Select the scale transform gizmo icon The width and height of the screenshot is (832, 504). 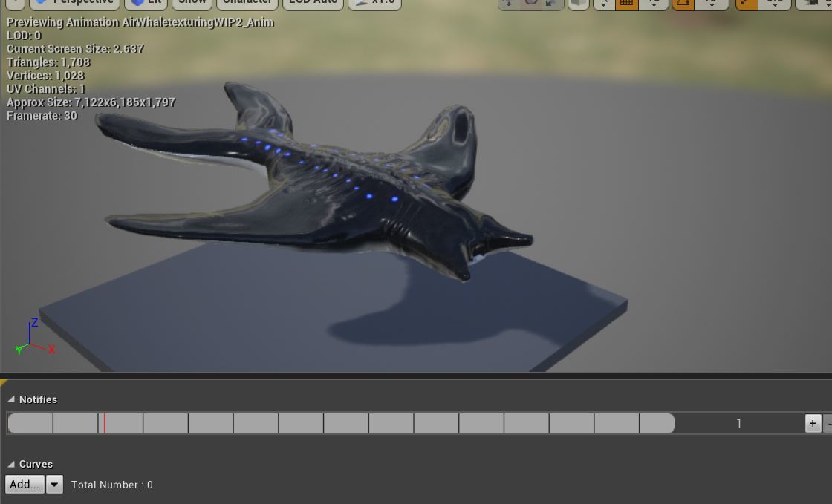(552, 3)
